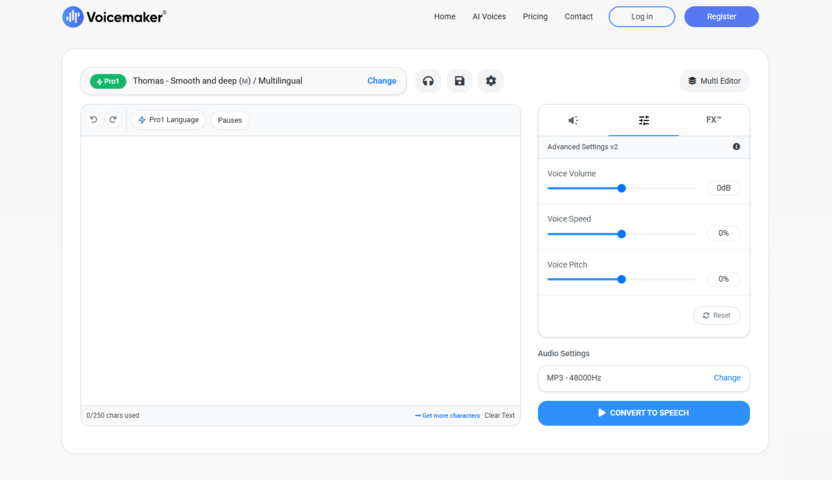
Task: Open the Contact page
Action: point(578,16)
